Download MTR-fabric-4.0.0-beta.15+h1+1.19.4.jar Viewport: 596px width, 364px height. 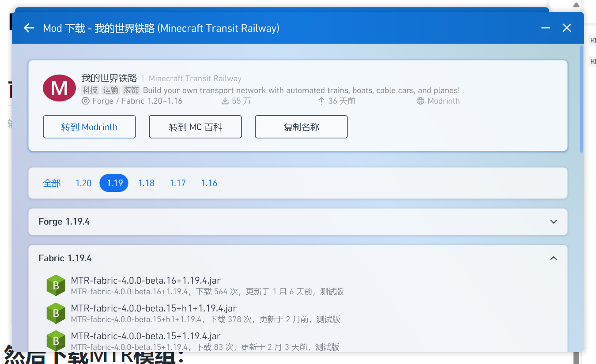tap(298, 313)
